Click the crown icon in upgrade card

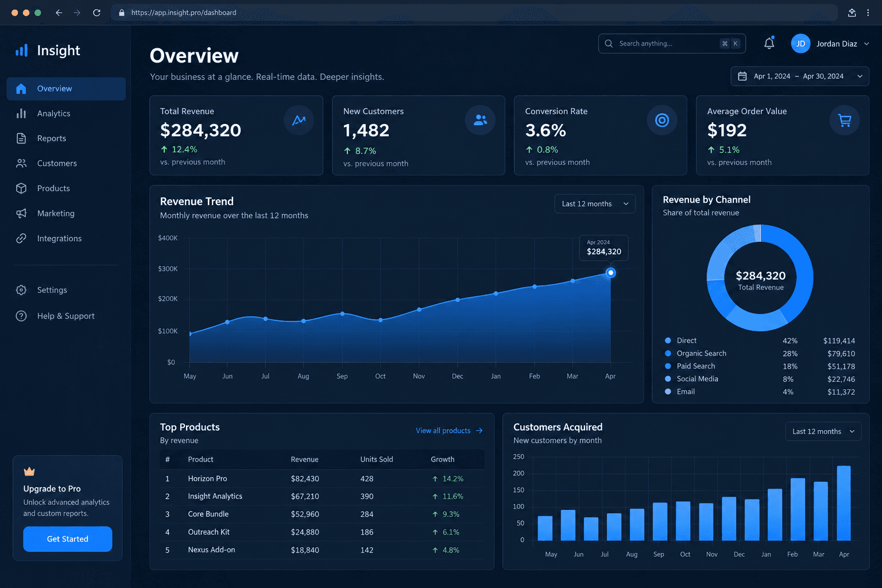29,471
